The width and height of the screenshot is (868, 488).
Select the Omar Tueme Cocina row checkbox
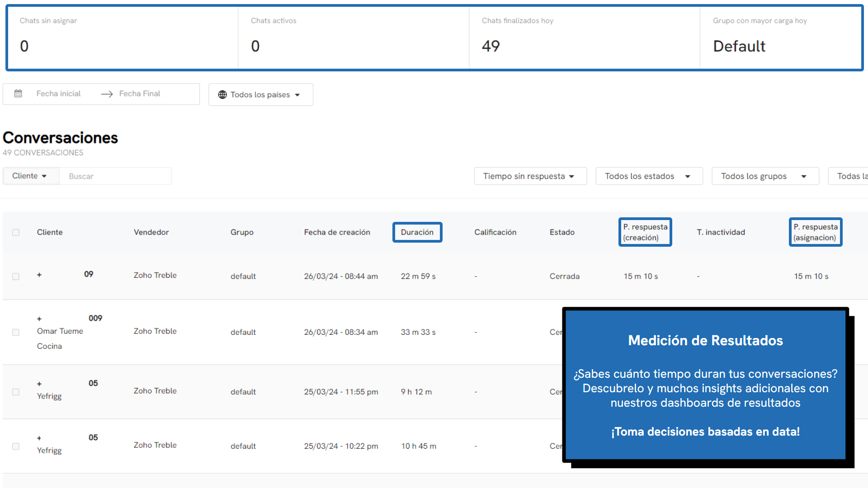tap(16, 332)
